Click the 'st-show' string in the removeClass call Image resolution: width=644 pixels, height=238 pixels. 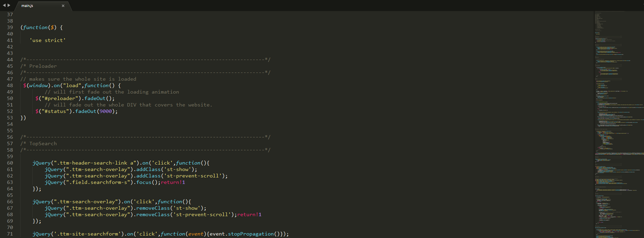pos(187,208)
